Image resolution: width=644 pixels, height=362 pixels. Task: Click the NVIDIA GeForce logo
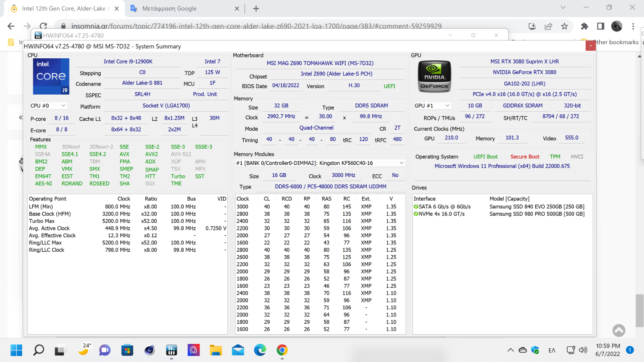pyautogui.click(x=434, y=76)
